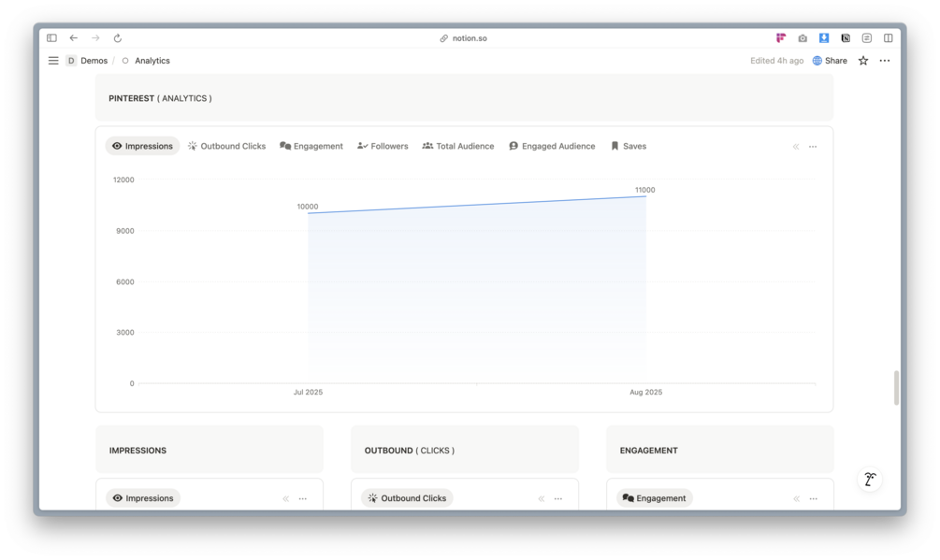Open the pink browser extension icon
Viewport: 940px width, 560px height.
point(781,37)
